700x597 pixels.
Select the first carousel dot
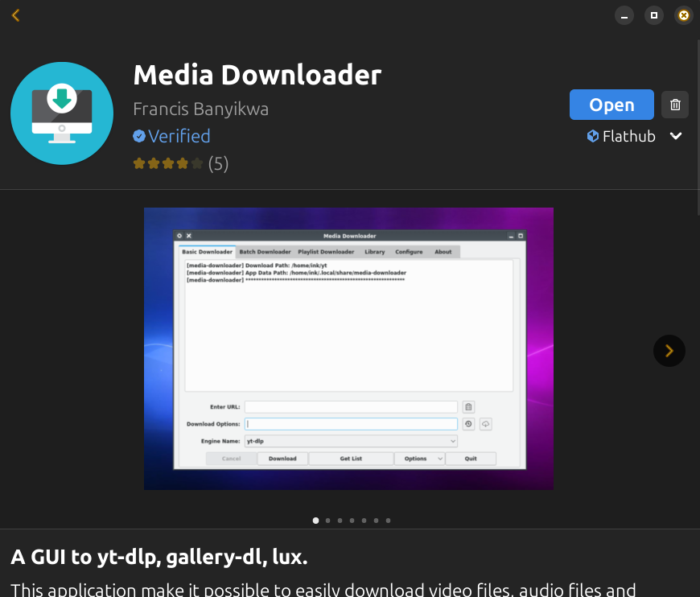pos(315,521)
